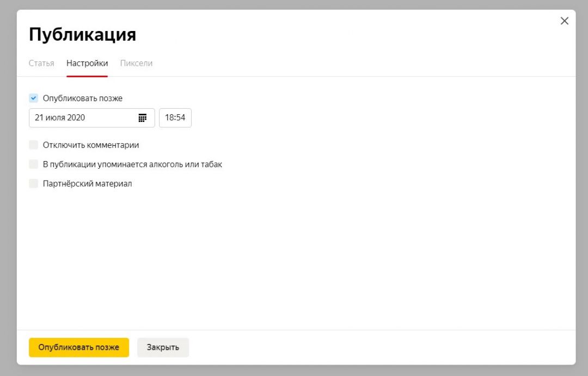This screenshot has height=376, width=588.
Task: Check В публикации упоминается алкоголь или табак
Action: pyautogui.click(x=33, y=164)
